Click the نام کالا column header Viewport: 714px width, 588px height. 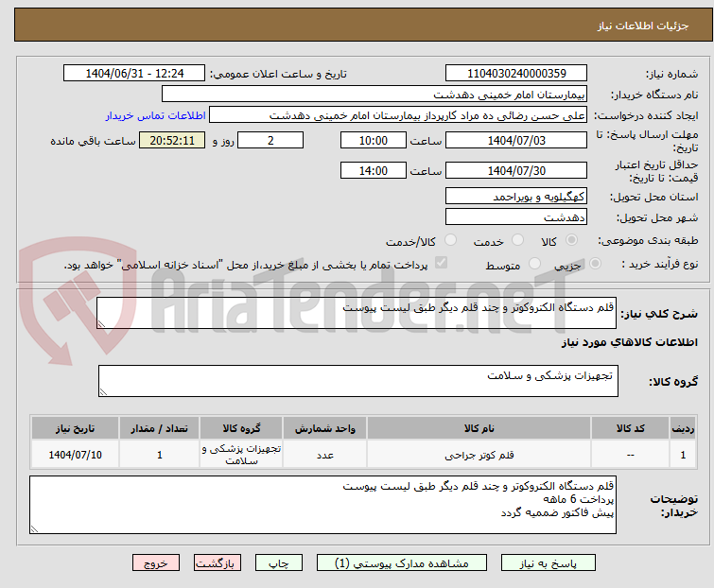479,428
